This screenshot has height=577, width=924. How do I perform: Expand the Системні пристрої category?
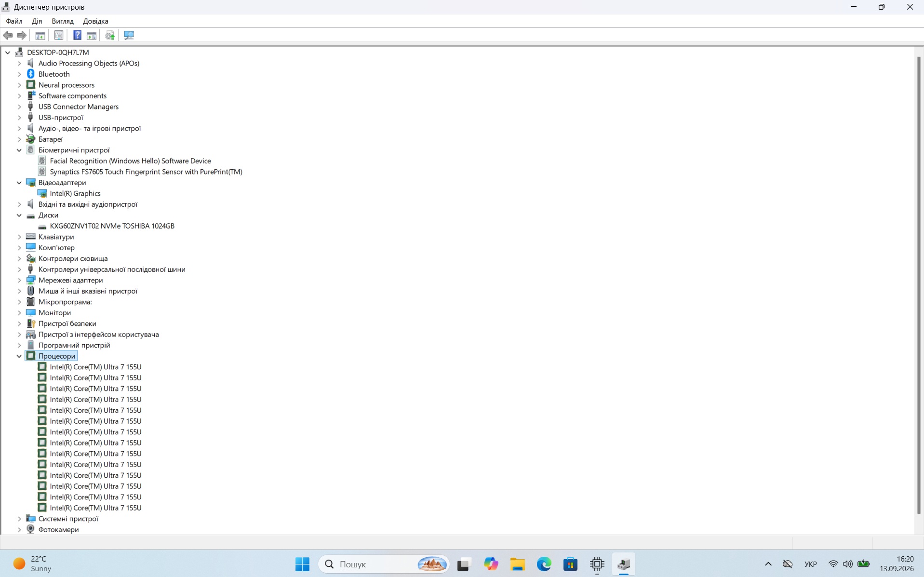(x=19, y=519)
